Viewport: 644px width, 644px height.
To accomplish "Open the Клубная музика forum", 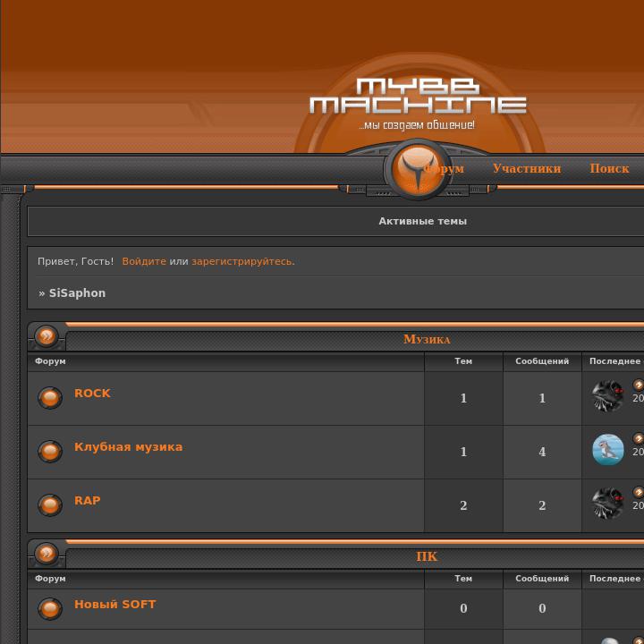I will (x=128, y=447).
